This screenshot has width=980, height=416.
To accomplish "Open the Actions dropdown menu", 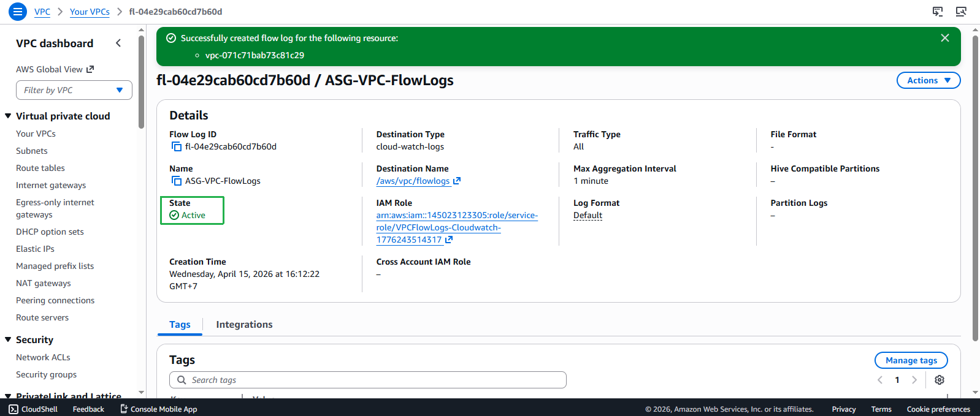I will coord(928,80).
